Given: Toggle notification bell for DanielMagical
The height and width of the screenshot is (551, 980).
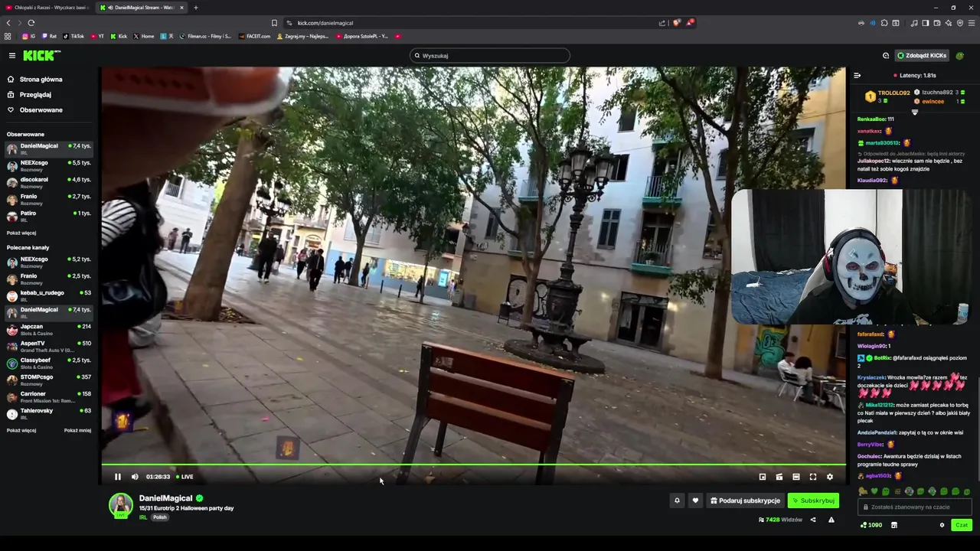Looking at the screenshot, I should pyautogui.click(x=677, y=500).
